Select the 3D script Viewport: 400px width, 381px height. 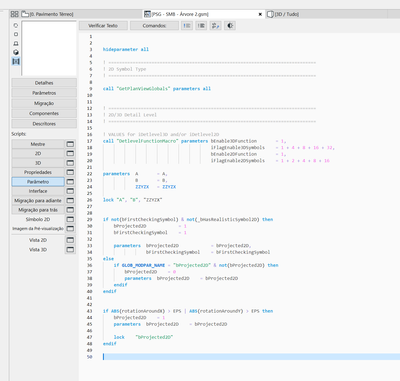(x=38, y=163)
